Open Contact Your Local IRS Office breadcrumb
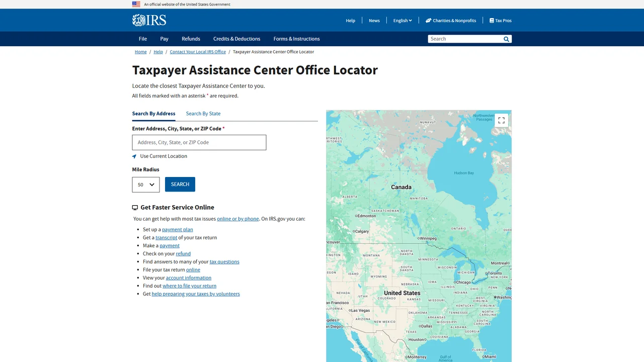Viewport: 644px width, 362px height. click(x=198, y=52)
